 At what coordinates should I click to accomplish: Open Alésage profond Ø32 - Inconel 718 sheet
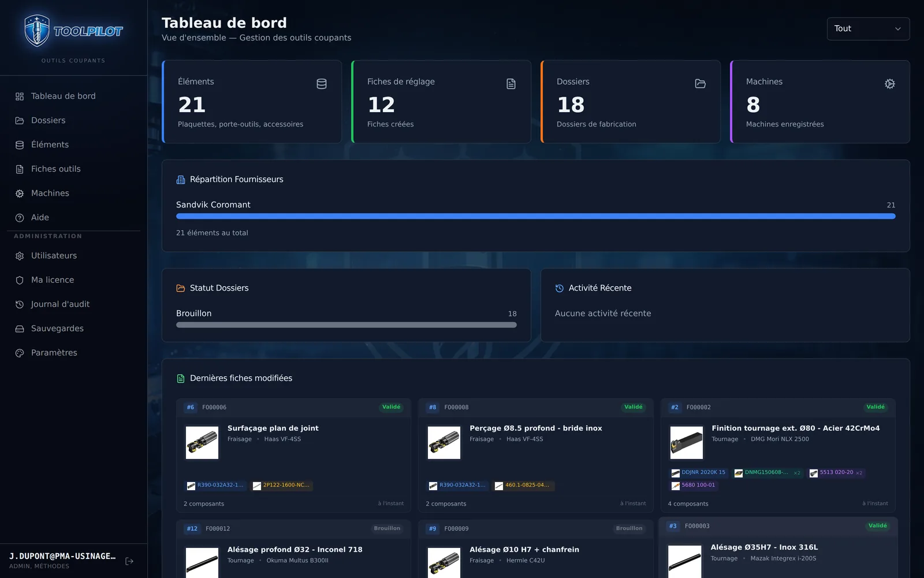pyautogui.click(x=295, y=550)
